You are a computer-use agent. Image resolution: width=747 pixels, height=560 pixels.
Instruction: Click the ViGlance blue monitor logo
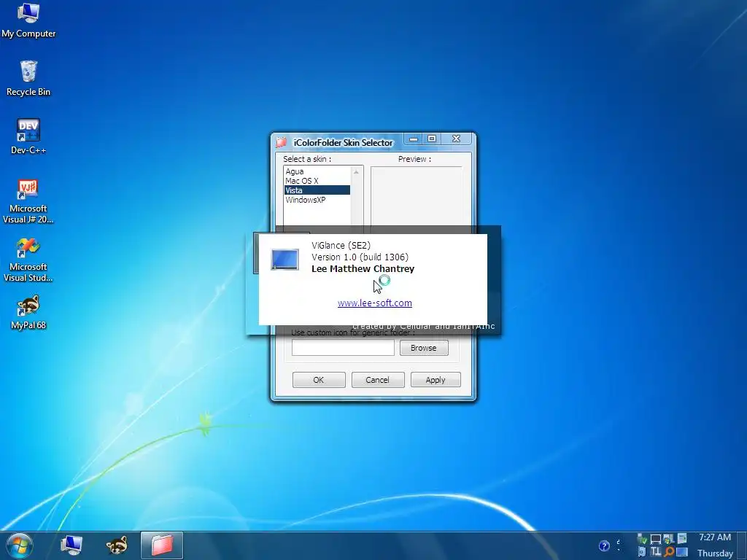point(285,260)
